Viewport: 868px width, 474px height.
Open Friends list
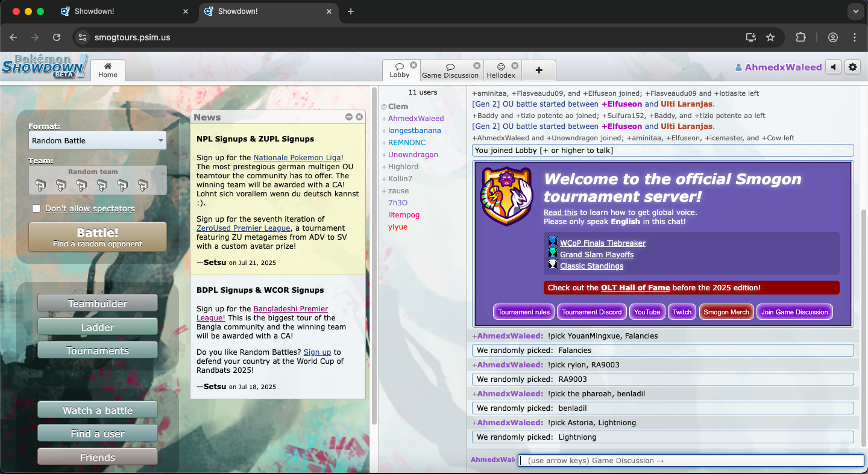coord(98,457)
